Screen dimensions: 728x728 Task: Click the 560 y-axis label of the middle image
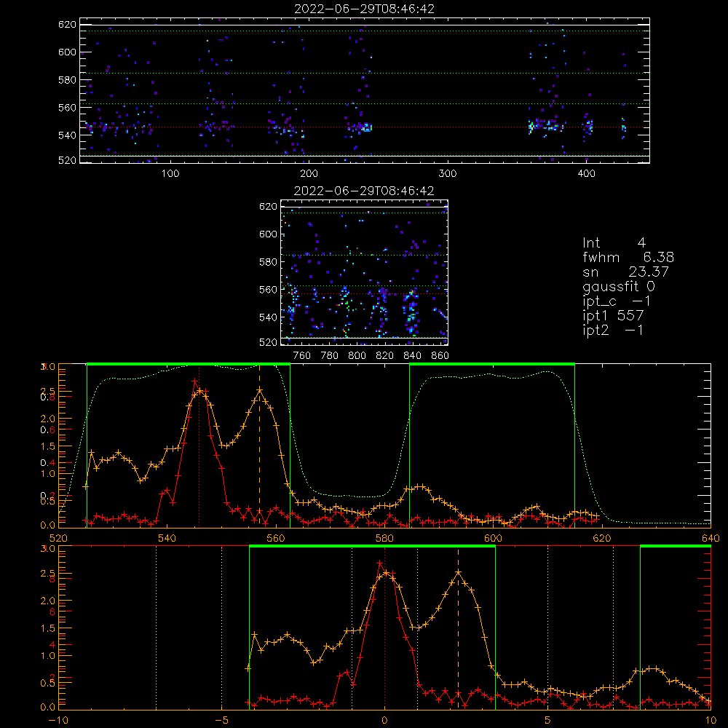(269, 290)
